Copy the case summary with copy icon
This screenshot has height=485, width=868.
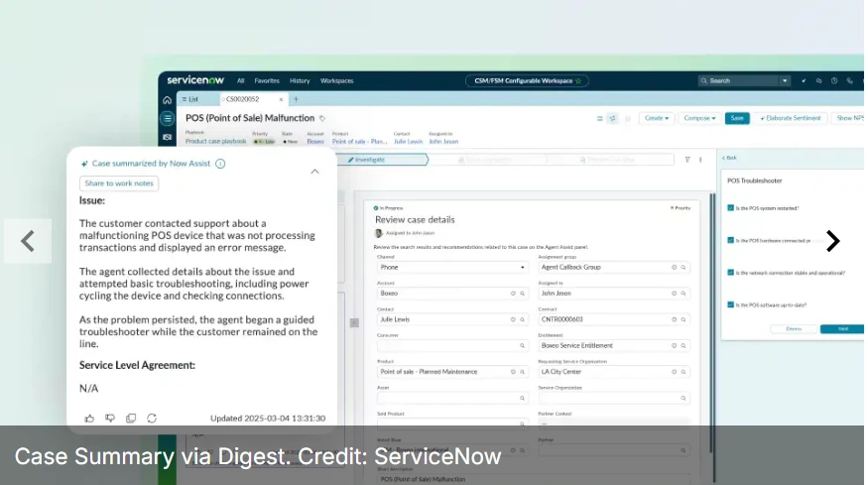pos(131,418)
